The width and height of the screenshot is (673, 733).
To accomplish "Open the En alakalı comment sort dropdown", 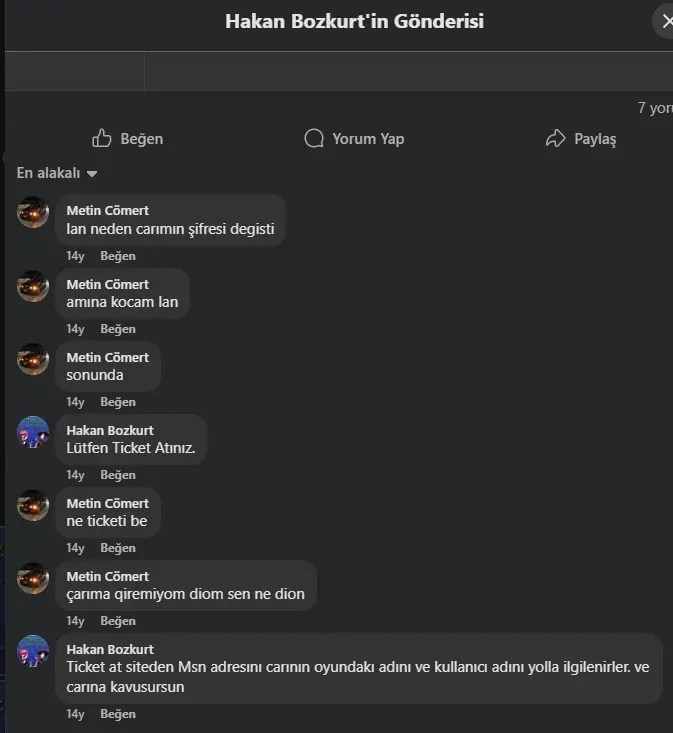I will (x=57, y=173).
